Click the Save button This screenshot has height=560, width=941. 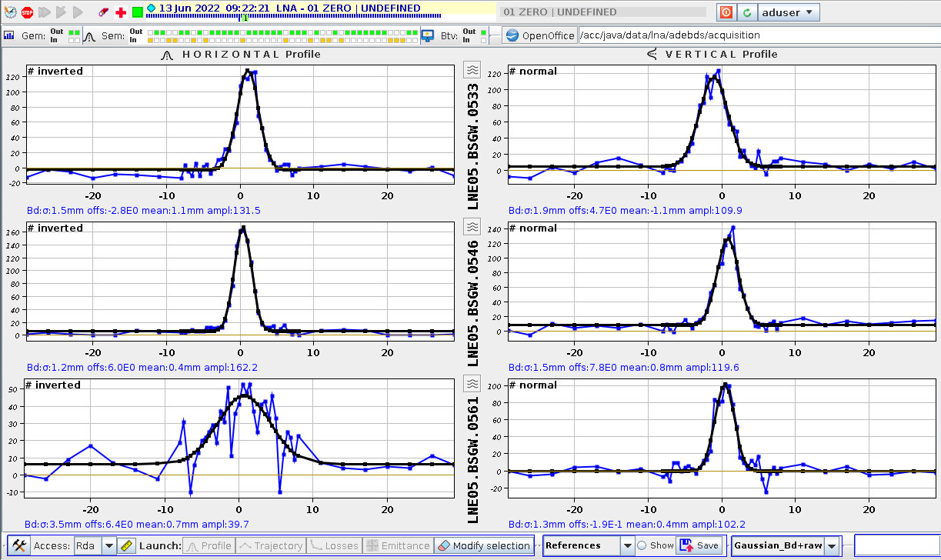click(x=699, y=545)
